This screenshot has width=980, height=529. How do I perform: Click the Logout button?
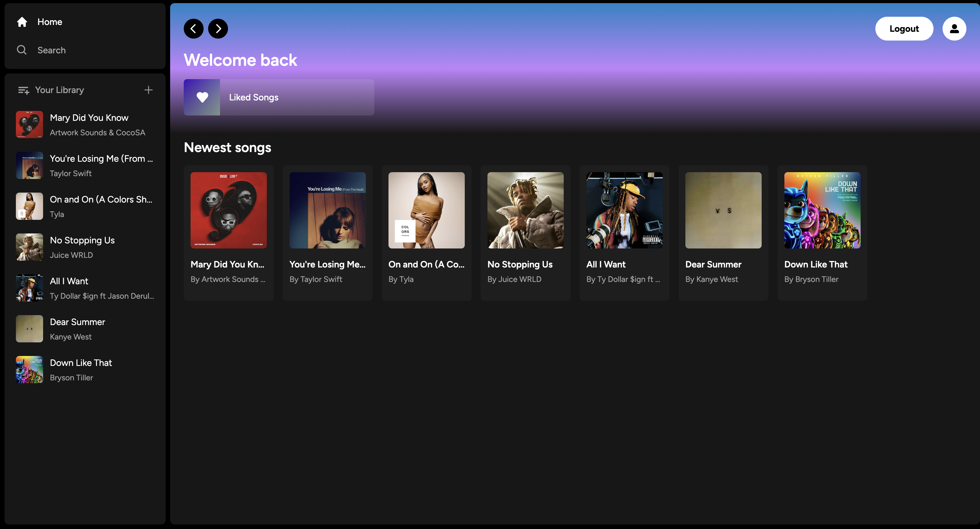[x=904, y=29]
